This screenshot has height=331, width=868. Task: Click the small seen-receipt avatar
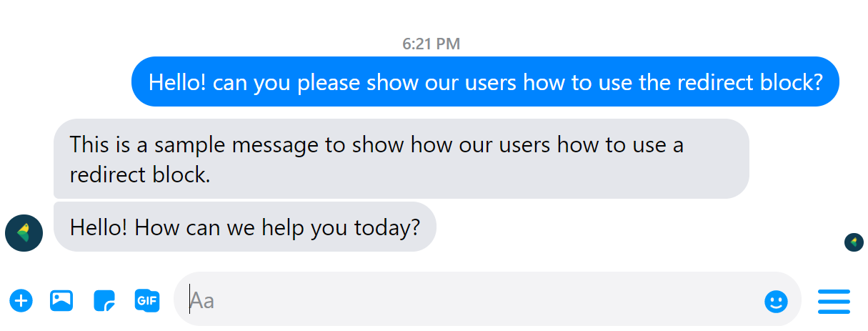854,242
